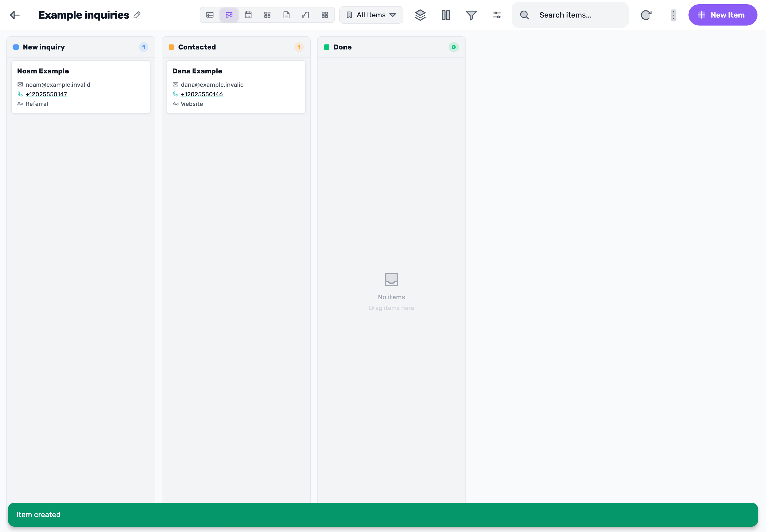Switch to the staircase chart view
Screen dimensions: 766x532
point(306,15)
